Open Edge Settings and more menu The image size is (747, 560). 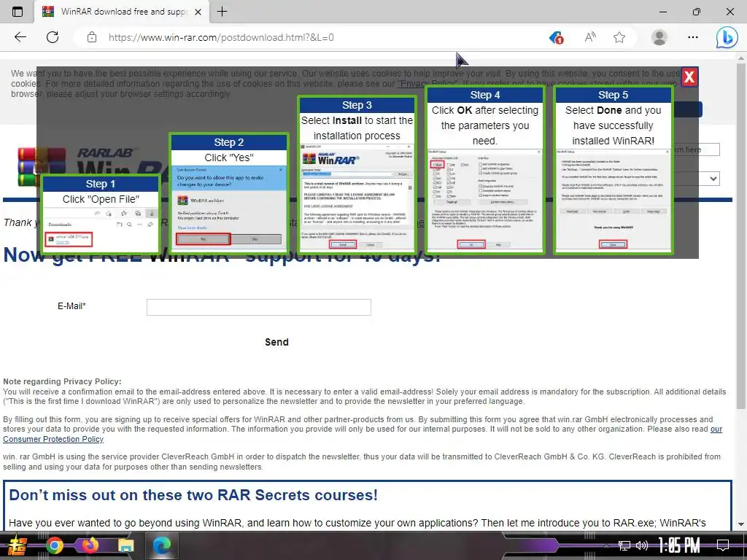(693, 37)
